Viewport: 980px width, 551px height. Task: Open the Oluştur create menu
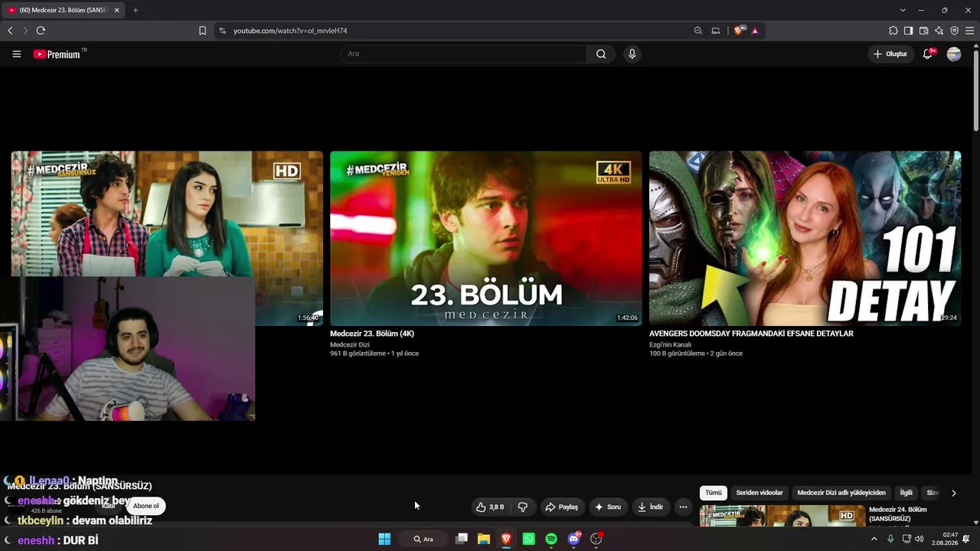pos(891,54)
